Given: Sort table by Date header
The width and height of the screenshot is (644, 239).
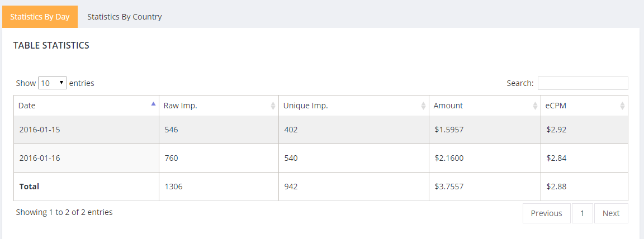Looking at the screenshot, I should tap(27, 106).
